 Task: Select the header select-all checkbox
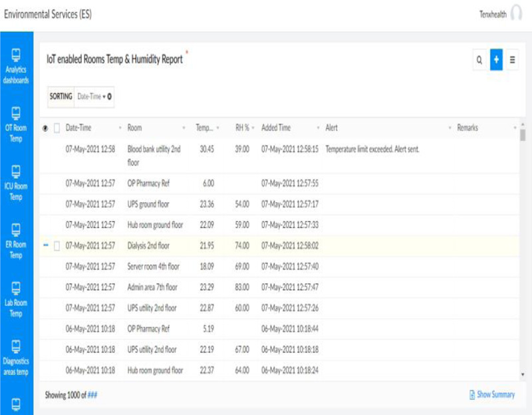click(57, 128)
